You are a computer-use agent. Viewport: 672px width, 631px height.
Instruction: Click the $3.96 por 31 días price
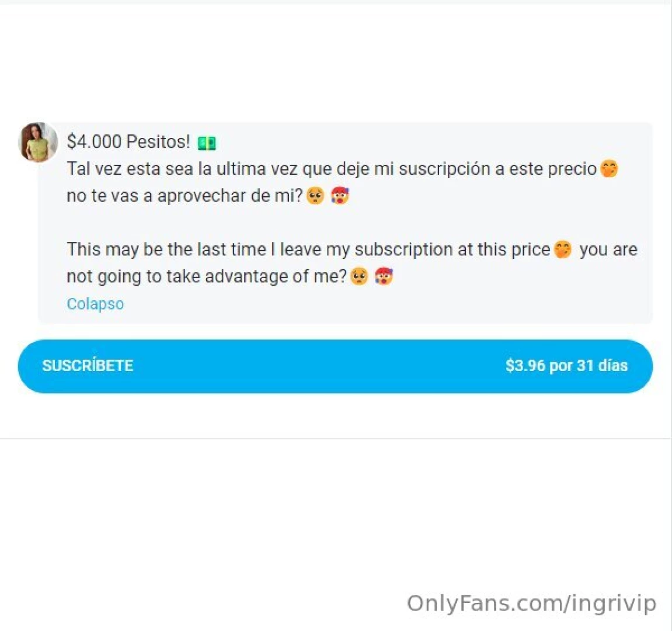[x=566, y=366]
